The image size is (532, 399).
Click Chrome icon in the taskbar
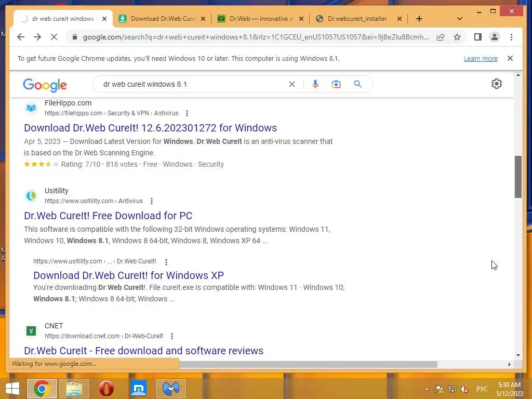click(x=42, y=389)
